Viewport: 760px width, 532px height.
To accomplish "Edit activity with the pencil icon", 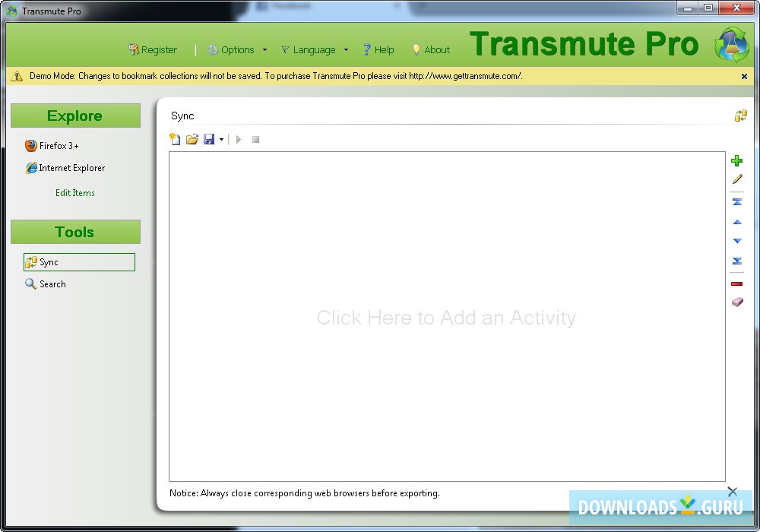I will click(x=737, y=179).
